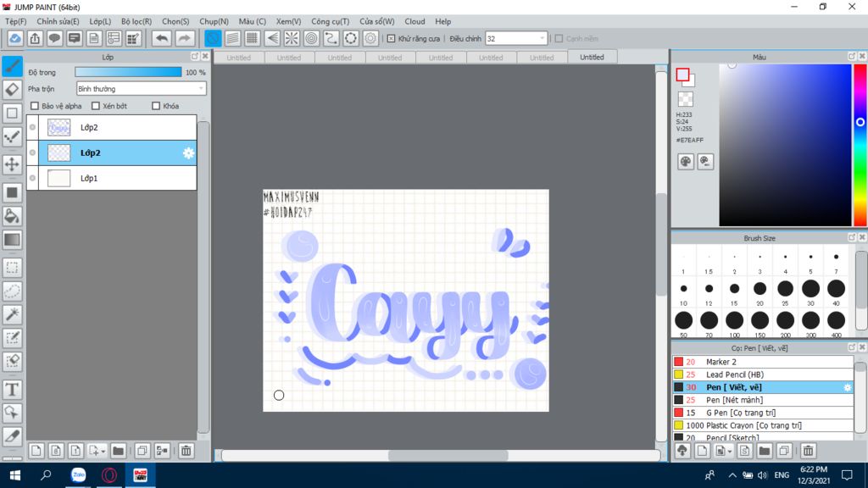Enable the radial snap guide

pyautogui.click(x=292, y=38)
